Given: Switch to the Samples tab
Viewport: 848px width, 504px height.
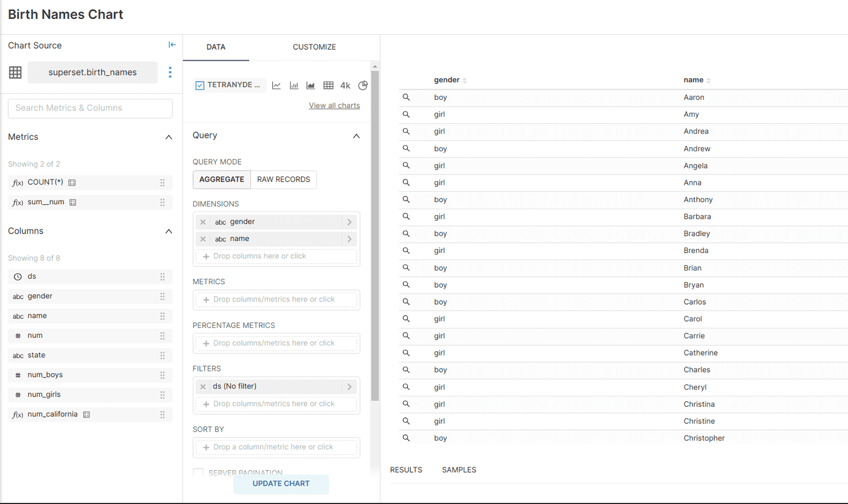Looking at the screenshot, I should (459, 470).
